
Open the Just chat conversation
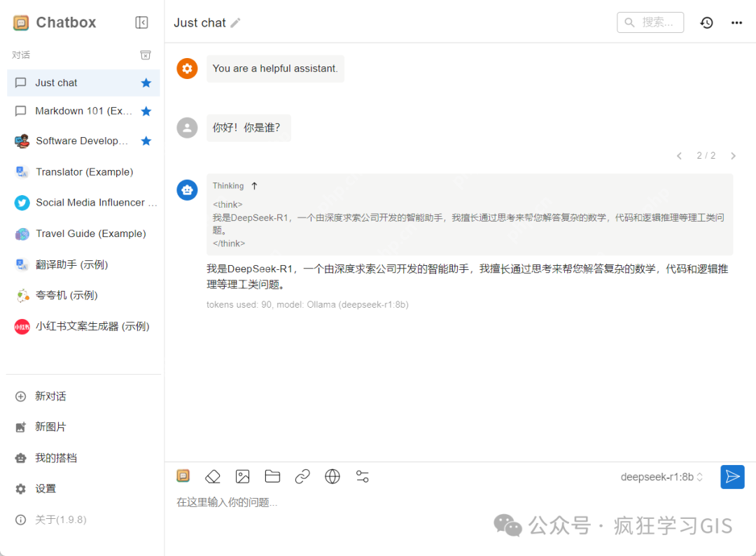coord(83,83)
